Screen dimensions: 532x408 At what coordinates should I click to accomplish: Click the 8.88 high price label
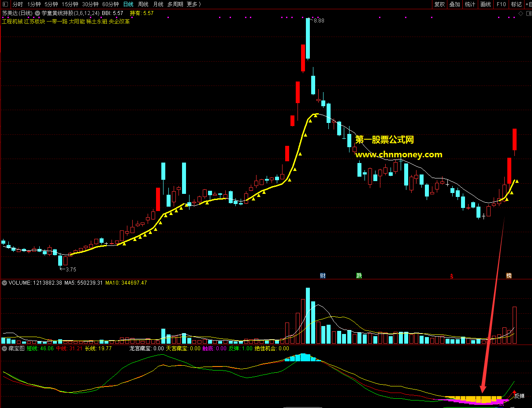tap(319, 21)
